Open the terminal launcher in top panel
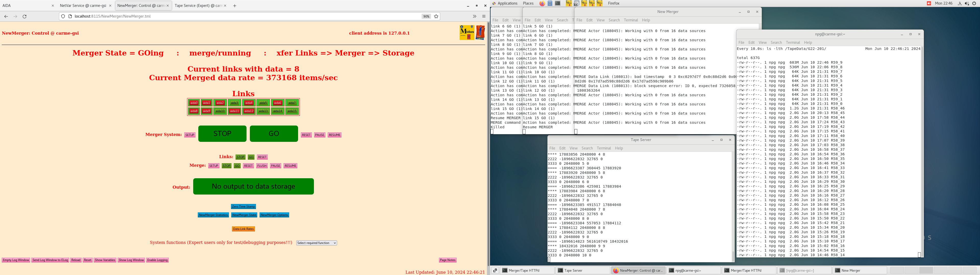980x275 pixels. (x=558, y=3)
